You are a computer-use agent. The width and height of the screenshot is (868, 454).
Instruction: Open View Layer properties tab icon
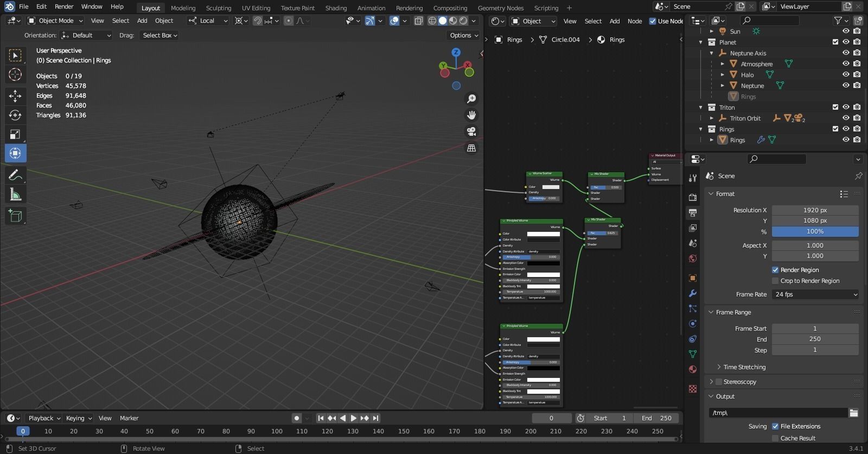(693, 228)
